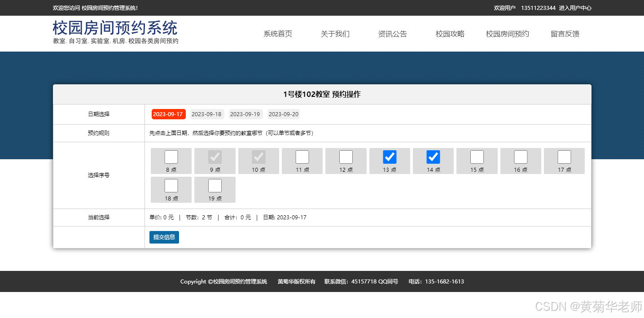The height and width of the screenshot is (318, 644).
Task: Select the 12 点 slot checkbox
Action: [x=346, y=157]
